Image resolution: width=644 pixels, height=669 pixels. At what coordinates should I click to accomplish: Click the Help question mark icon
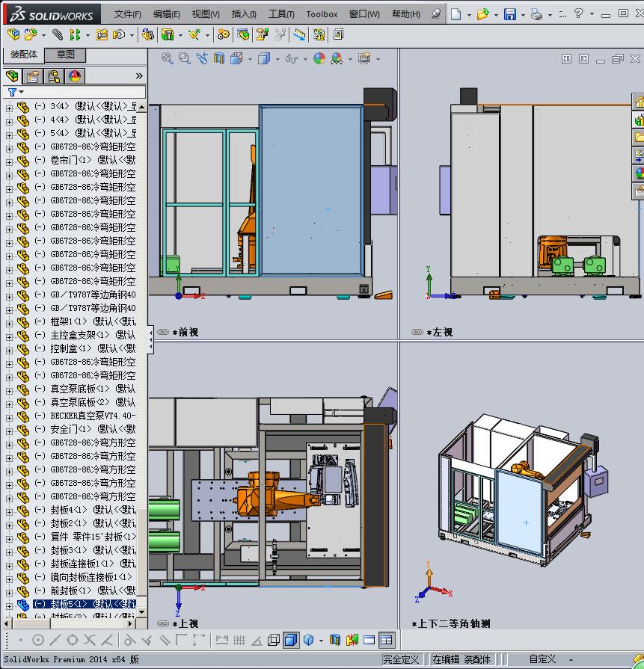[578, 13]
